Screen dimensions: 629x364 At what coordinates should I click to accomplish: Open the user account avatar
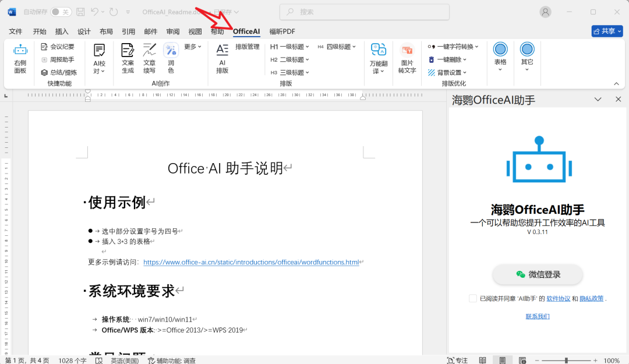(x=545, y=12)
